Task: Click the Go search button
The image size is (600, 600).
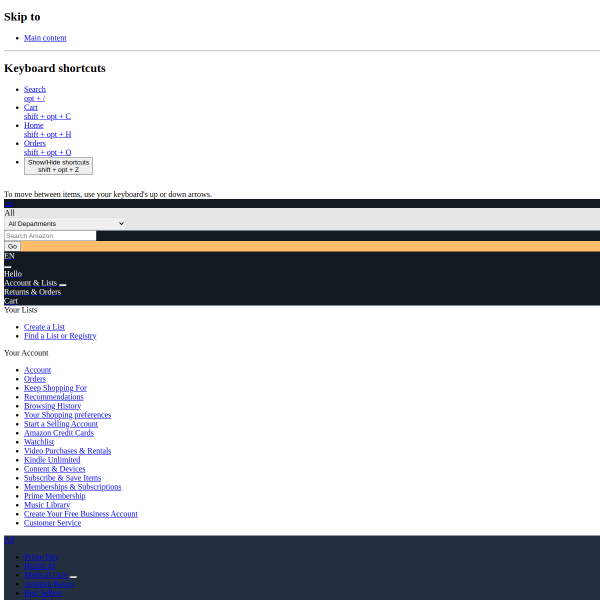Action: [x=12, y=246]
